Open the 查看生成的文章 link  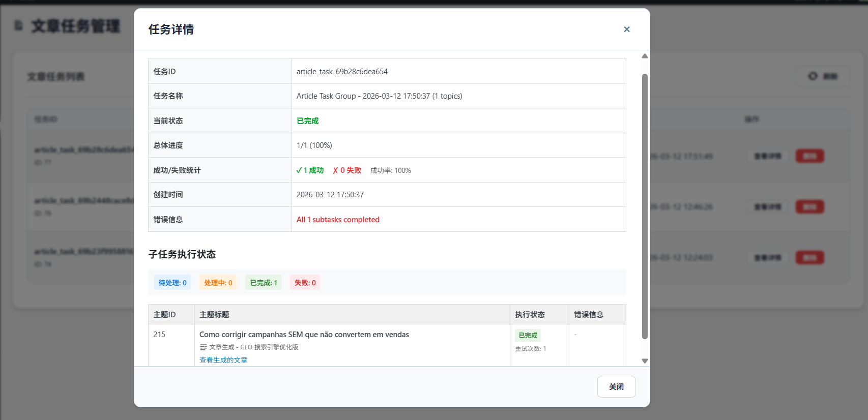click(223, 360)
